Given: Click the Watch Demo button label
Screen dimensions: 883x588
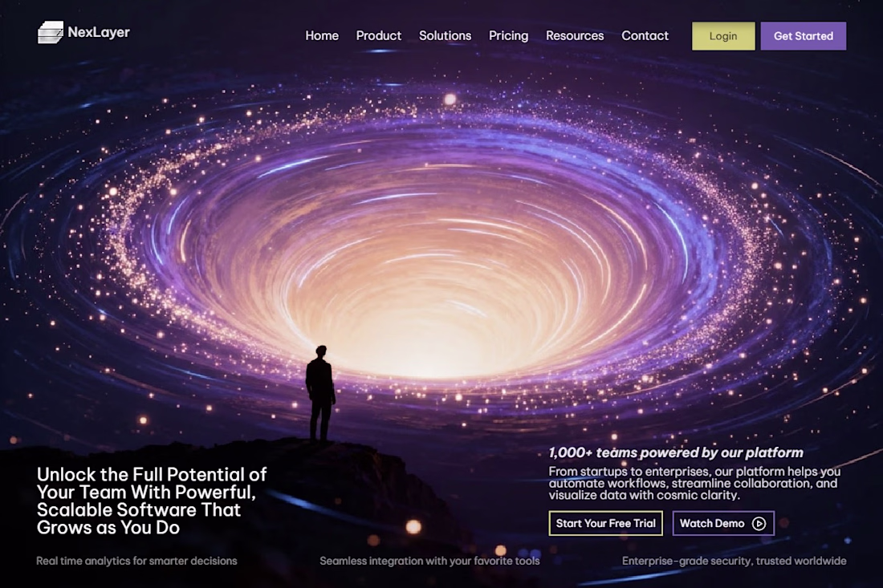Looking at the screenshot, I should click(x=712, y=523).
